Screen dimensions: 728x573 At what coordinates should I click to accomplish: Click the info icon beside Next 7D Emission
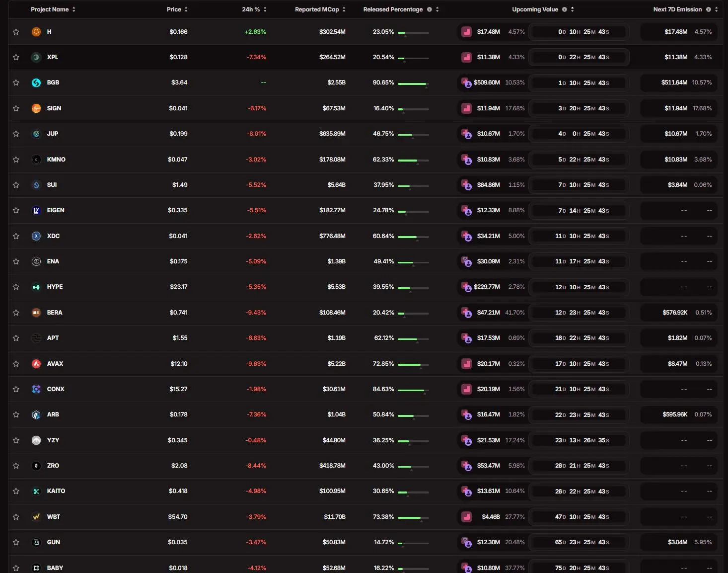coord(709,9)
